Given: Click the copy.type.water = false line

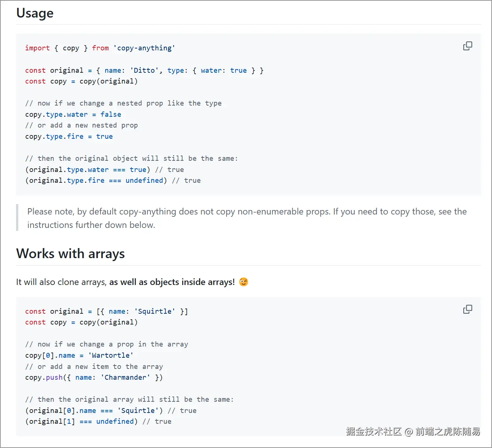Looking at the screenshot, I should coord(73,115).
